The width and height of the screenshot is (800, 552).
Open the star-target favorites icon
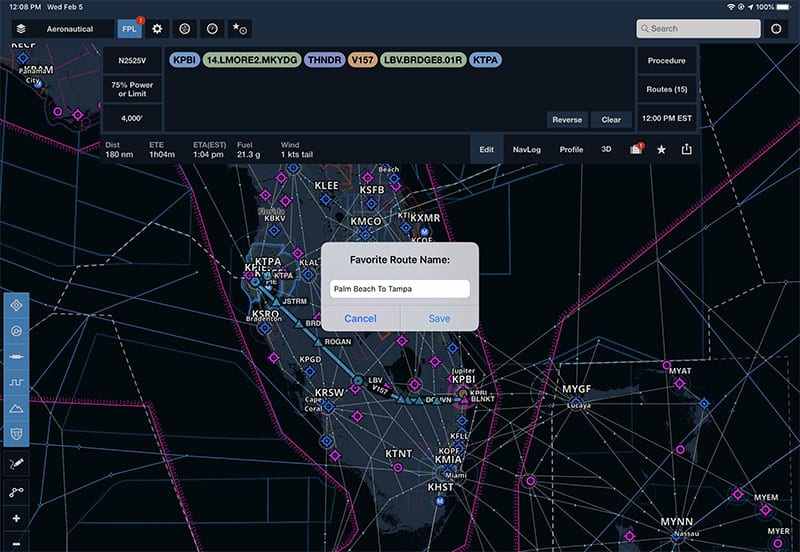coord(240,29)
